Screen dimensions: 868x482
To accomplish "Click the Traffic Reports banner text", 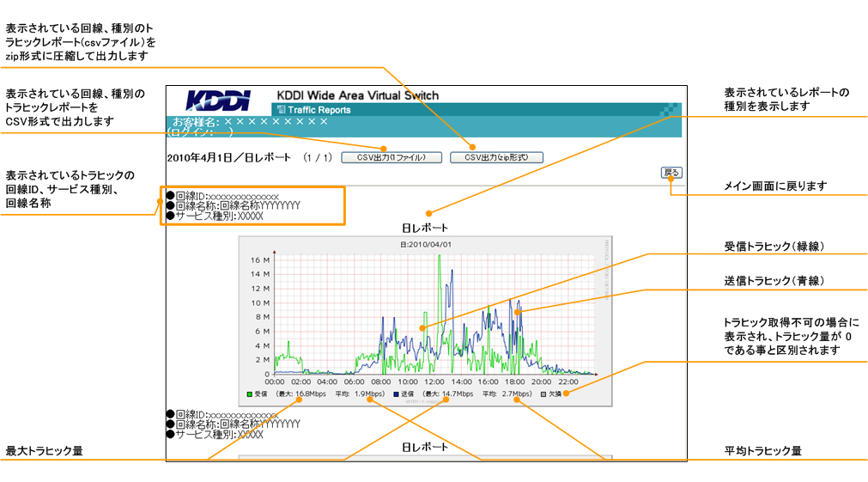I will pyautogui.click(x=319, y=110).
